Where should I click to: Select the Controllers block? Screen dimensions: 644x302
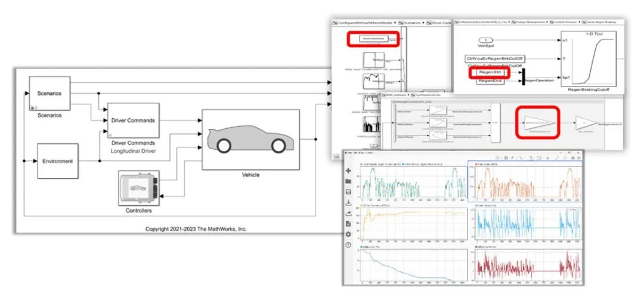click(138, 188)
